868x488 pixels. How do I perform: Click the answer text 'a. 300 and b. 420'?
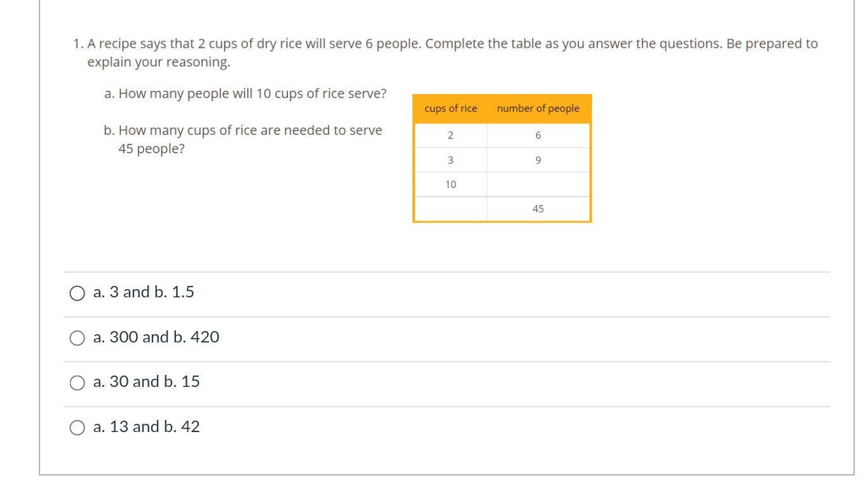pos(156,337)
